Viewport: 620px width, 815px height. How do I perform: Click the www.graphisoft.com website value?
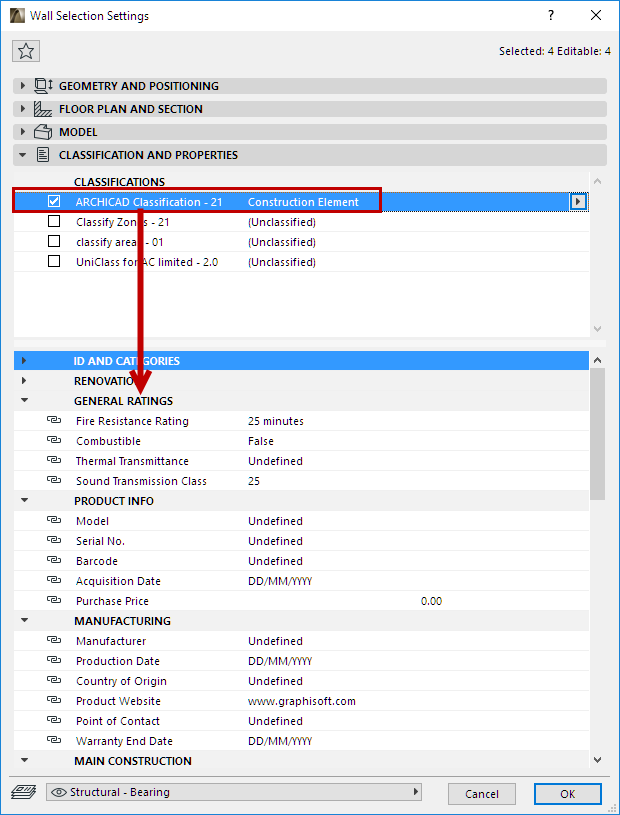[x=302, y=701]
